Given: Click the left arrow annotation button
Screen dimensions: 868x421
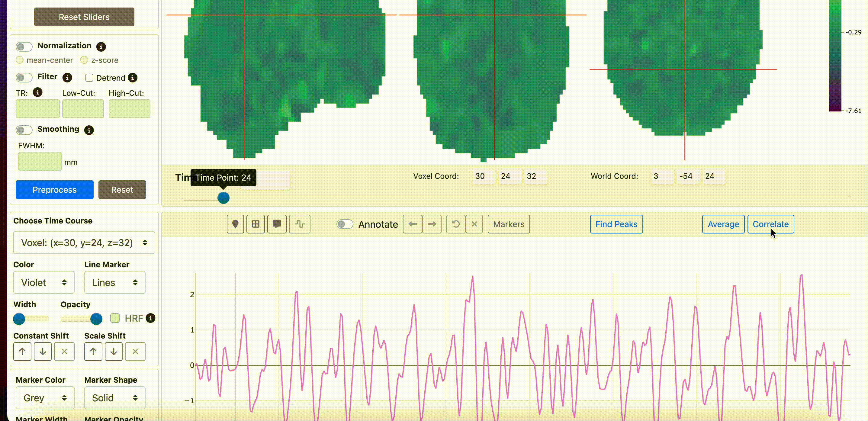Looking at the screenshot, I should point(413,224).
